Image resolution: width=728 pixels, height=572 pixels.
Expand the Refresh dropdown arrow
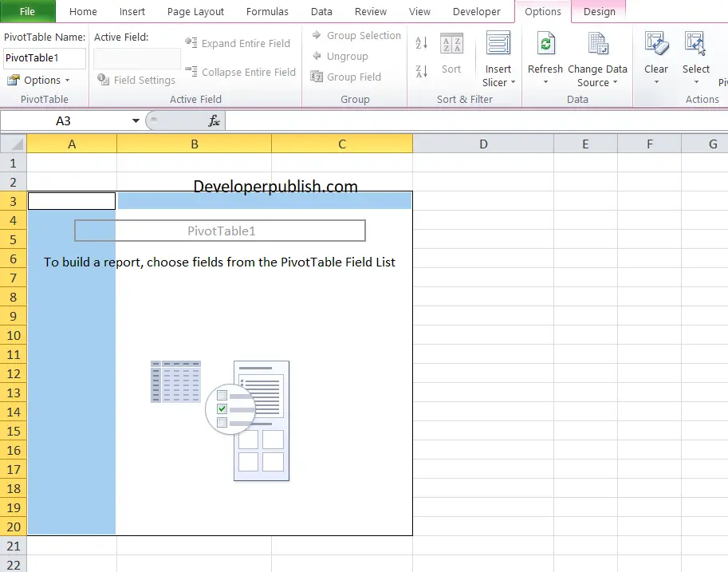coord(545,82)
